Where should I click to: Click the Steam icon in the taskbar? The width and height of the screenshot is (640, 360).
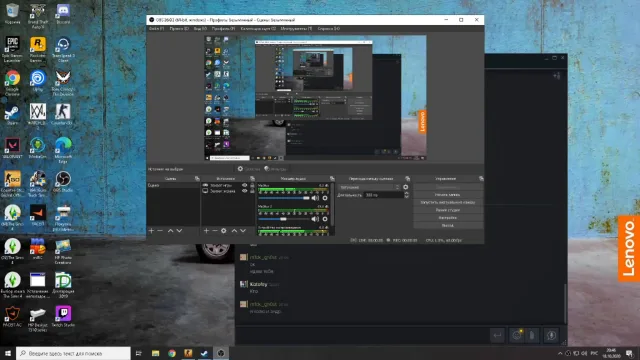(204, 353)
